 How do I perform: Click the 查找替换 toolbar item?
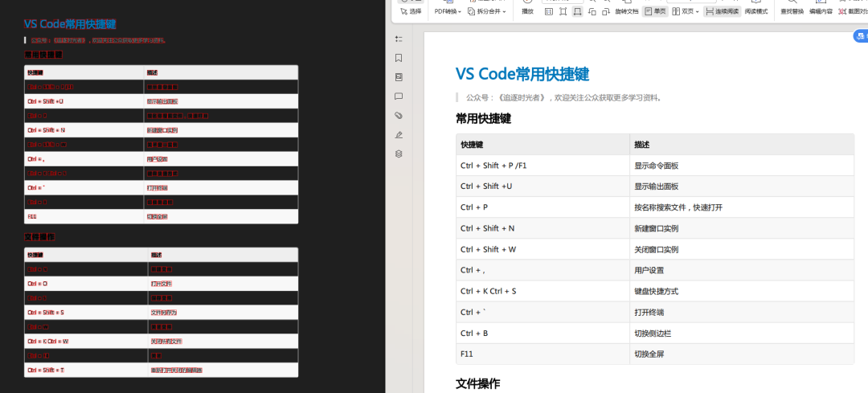[792, 11]
